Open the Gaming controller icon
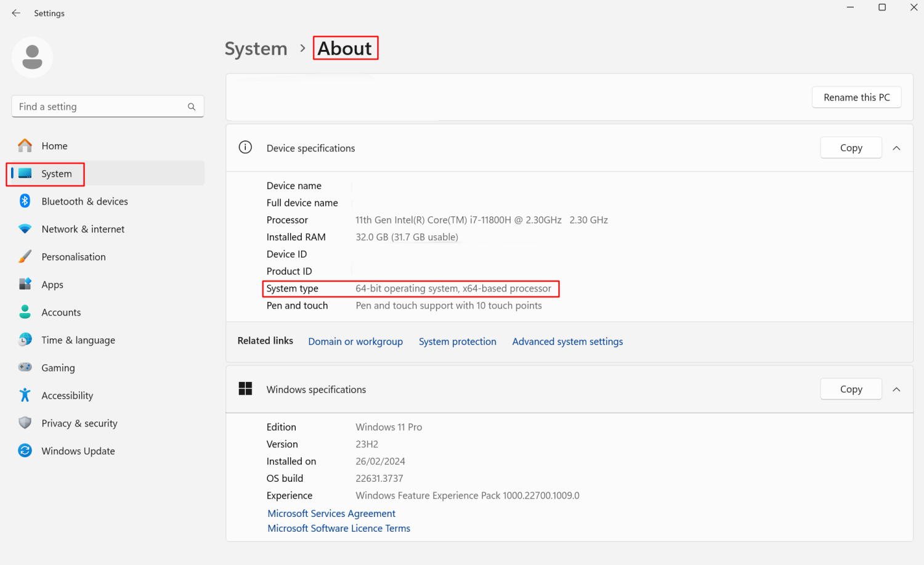Screen dimensions: 924x565 (25, 367)
